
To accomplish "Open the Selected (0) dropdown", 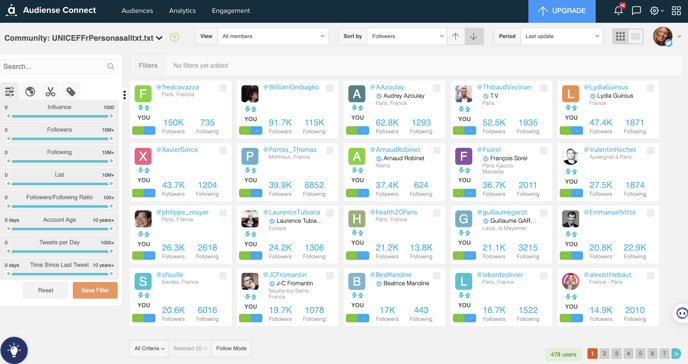I will [190, 348].
